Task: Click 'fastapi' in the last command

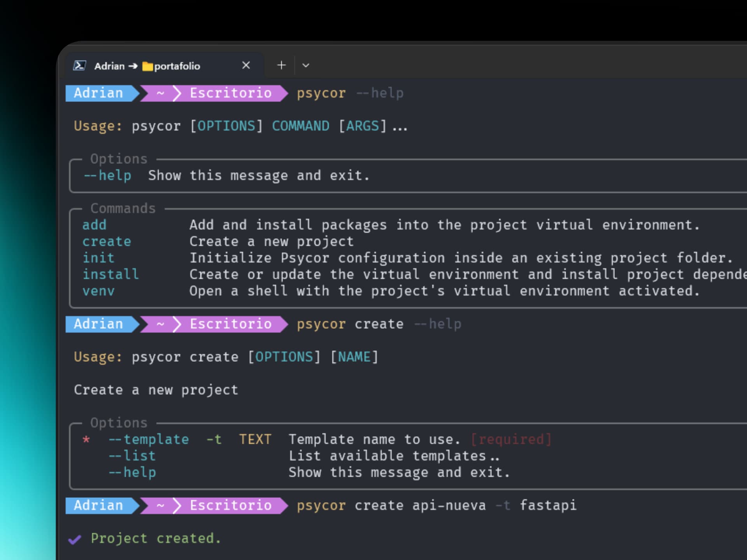Action: point(548,506)
